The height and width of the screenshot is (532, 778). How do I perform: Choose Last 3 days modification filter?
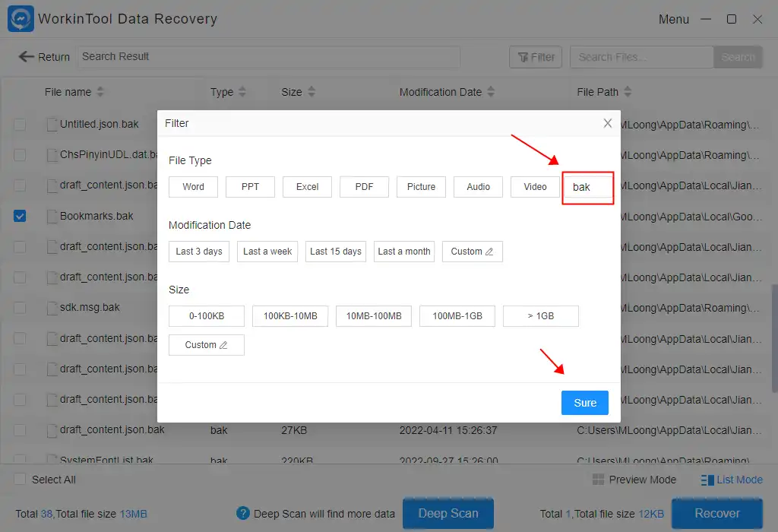point(199,252)
